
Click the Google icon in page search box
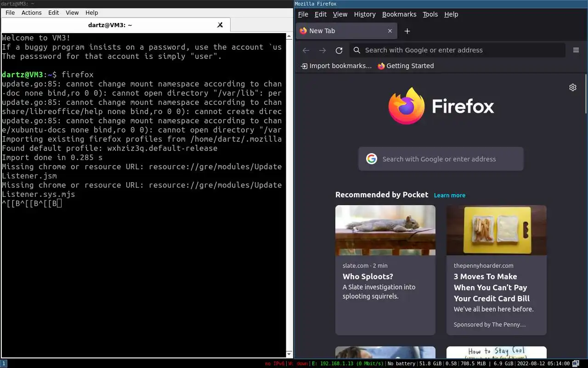[372, 159]
